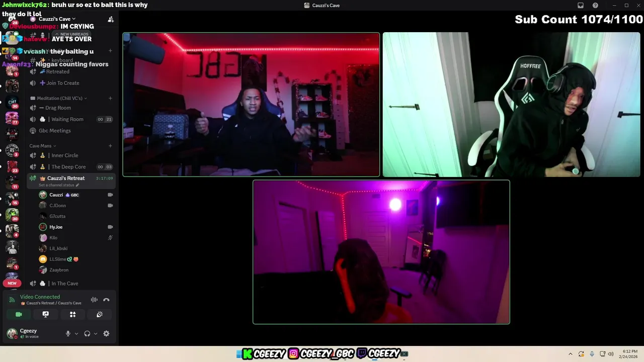Disconnect from voice with the hang-up icon
This screenshot has height=362, width=644.
(x=106, y=300)
